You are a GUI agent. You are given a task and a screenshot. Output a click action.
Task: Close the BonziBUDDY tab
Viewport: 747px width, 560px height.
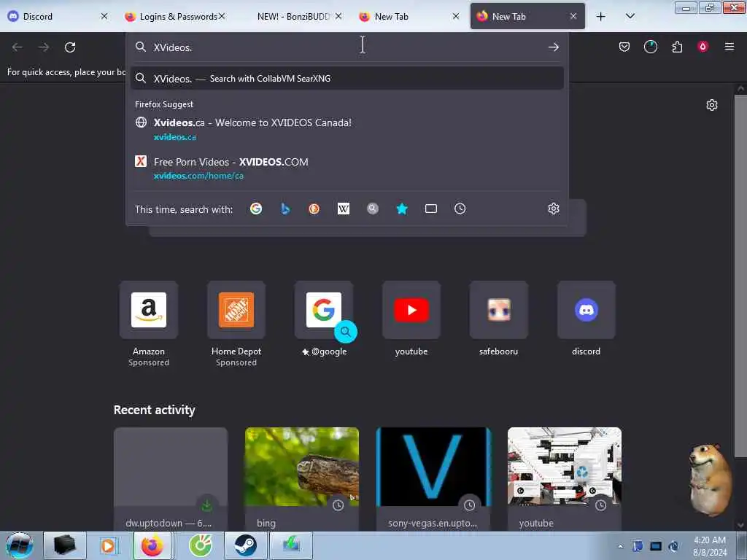(x=338, y=16)
